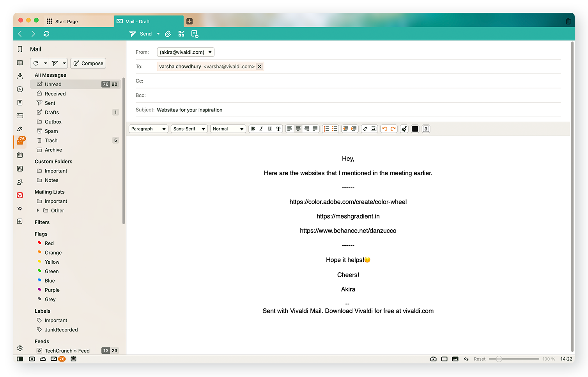The height and width of the screenshot is (377, 588).
Task: Send the email
Action: tap(141, 34)
